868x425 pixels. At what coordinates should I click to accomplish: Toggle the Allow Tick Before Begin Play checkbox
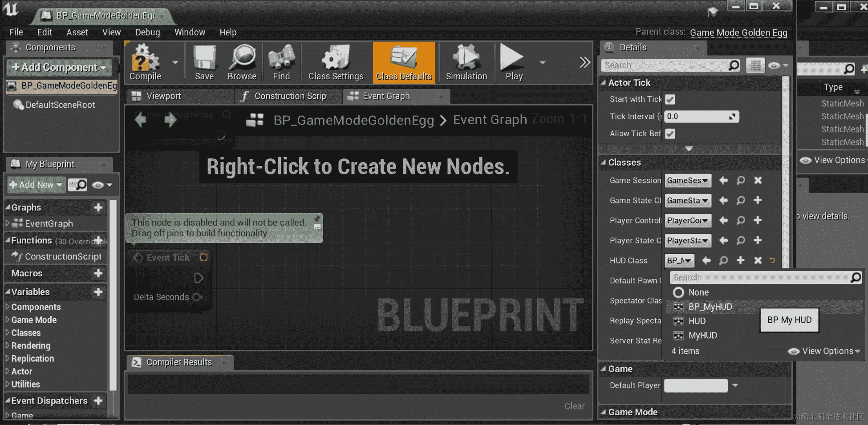(x=670, y=134)
